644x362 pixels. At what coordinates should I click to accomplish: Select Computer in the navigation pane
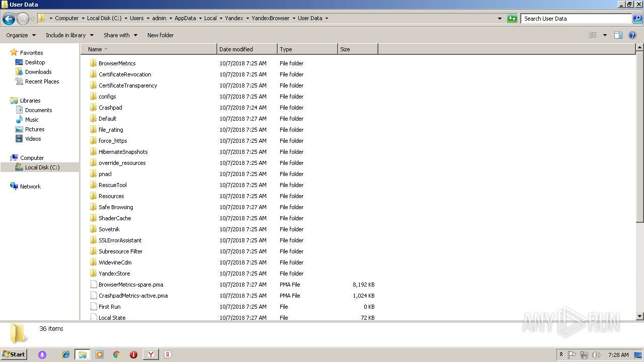[x=32, y=158]
